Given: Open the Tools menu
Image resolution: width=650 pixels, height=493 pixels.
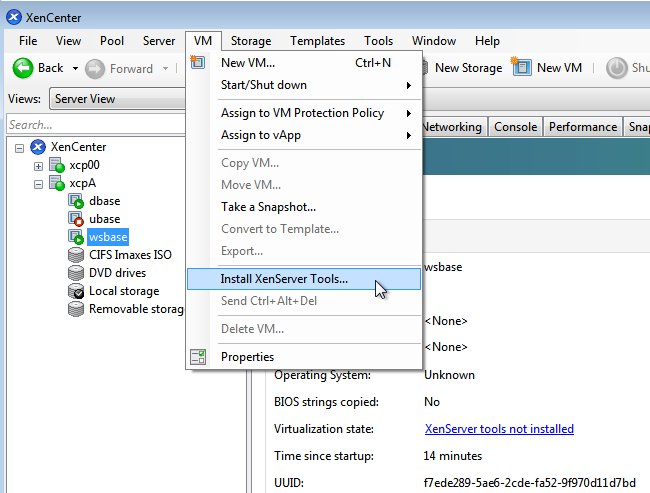Looking at the screenshot, I should point(378,41).
